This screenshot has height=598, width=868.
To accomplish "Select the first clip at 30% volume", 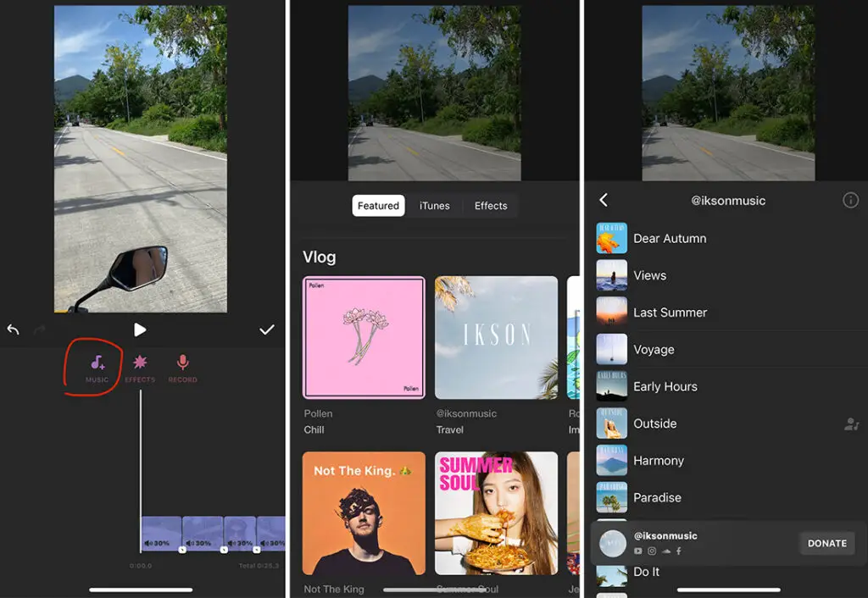I will (161, 534).
